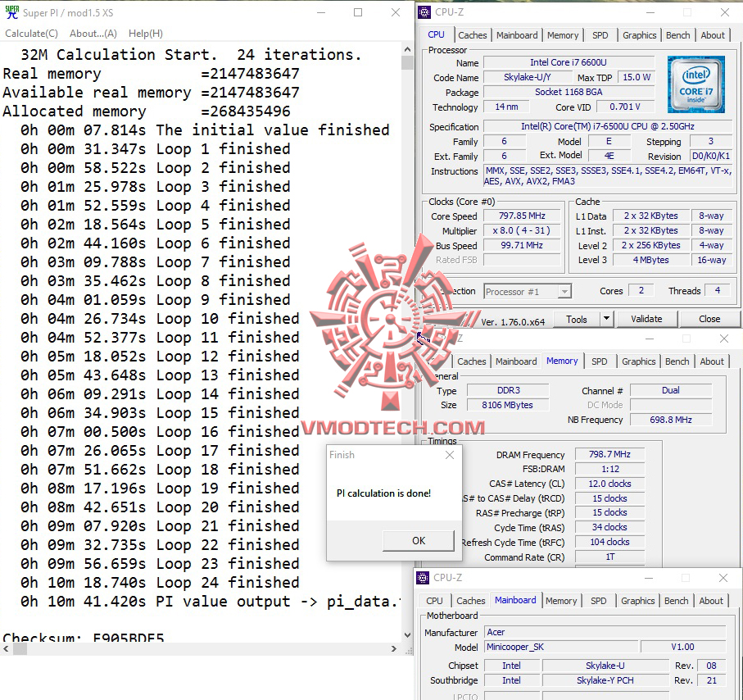Image resolution: width=743 pixels, height=700 pixels.
Task: Click the Manufacturer field showing Acer
Action: tap(605, 632)
